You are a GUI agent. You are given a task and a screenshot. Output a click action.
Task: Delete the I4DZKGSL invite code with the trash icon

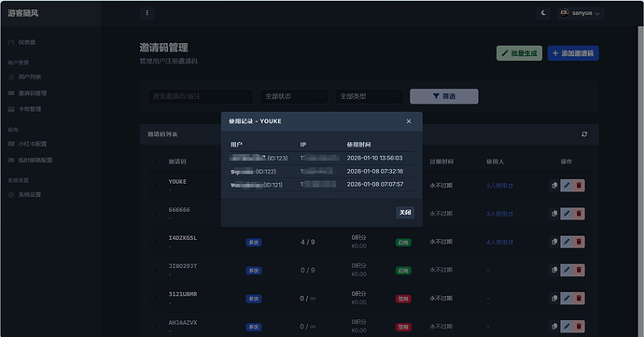tap(579, 242)
